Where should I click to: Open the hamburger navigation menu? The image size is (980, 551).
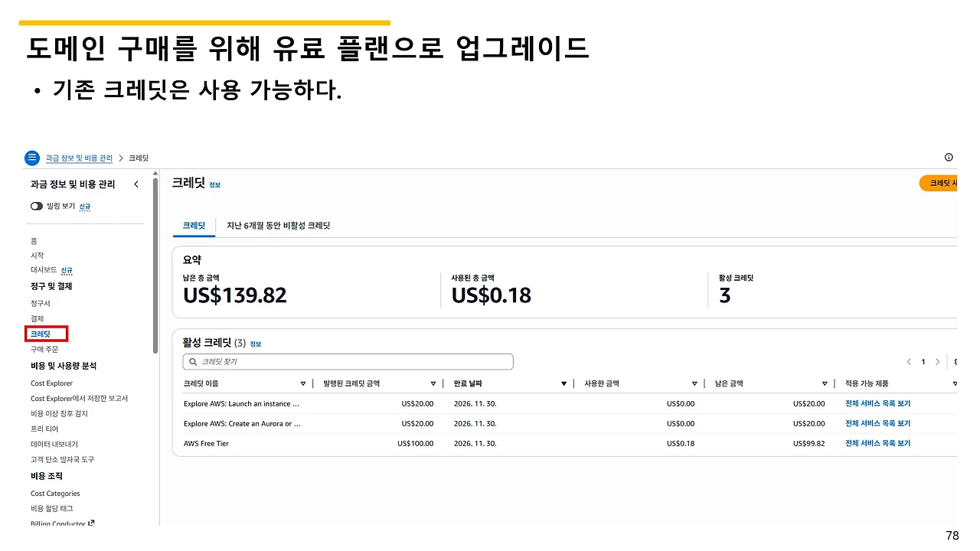(x=31, y=158)
